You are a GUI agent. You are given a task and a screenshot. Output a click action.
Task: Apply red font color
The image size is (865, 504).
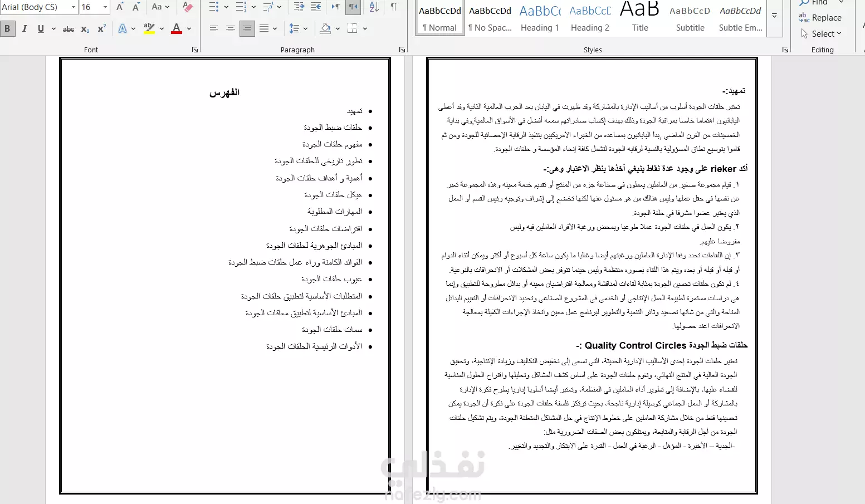coord(177,28)
